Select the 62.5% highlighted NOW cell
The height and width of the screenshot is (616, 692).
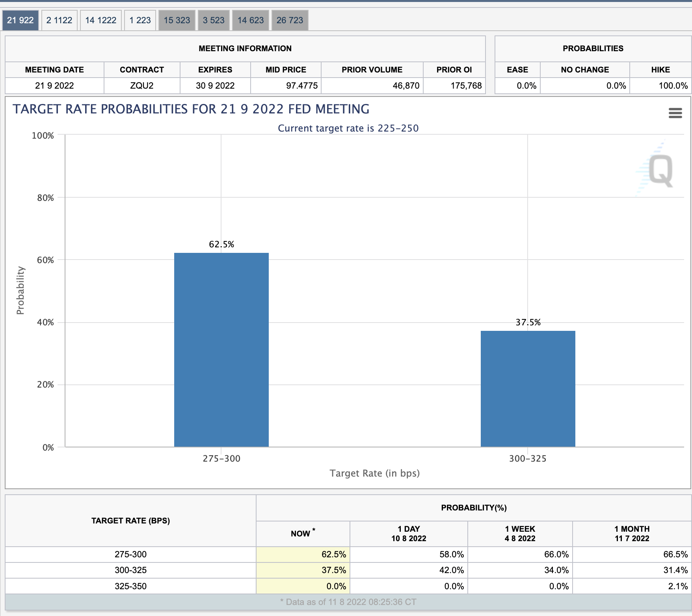coord(303,554)
